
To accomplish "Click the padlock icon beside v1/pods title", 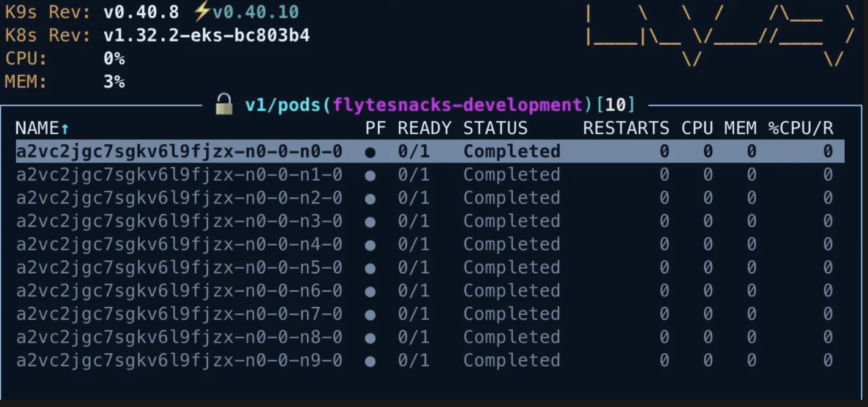I will click(x=225, y=104).
